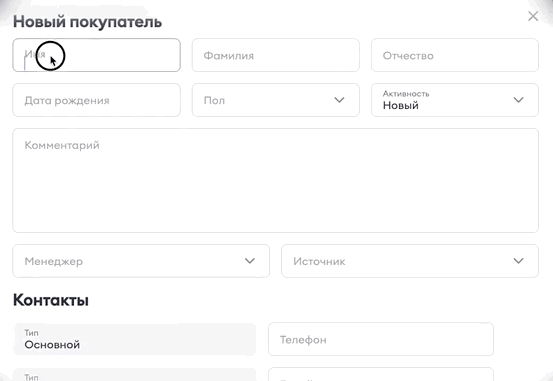
Task: Expand the Пол dropdown chevron
Action: point(339,100)
